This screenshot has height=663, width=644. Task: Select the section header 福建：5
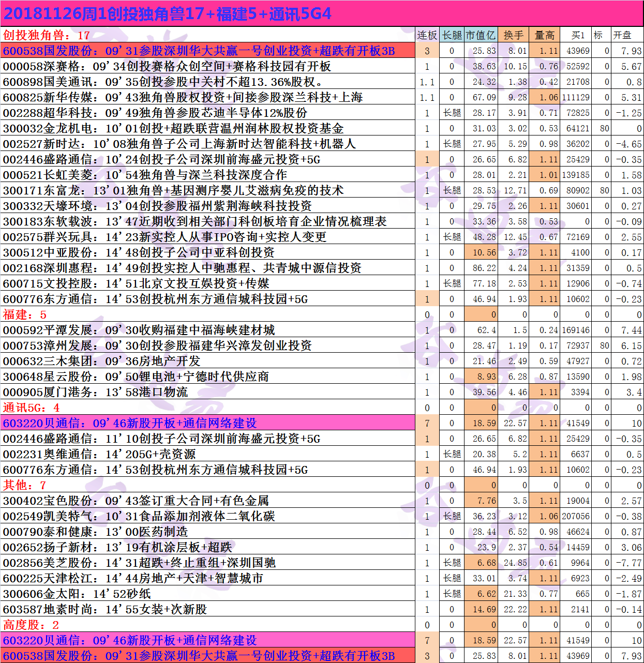(x=208, y=314)
